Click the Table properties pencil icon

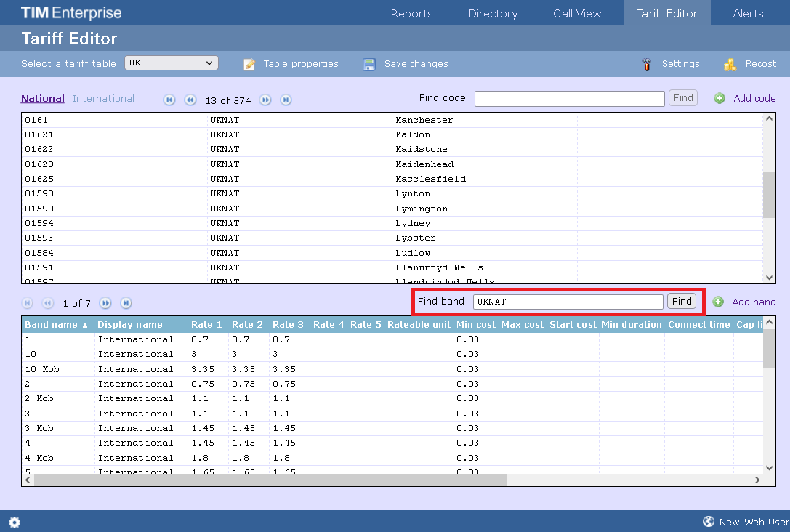(249, 64)
